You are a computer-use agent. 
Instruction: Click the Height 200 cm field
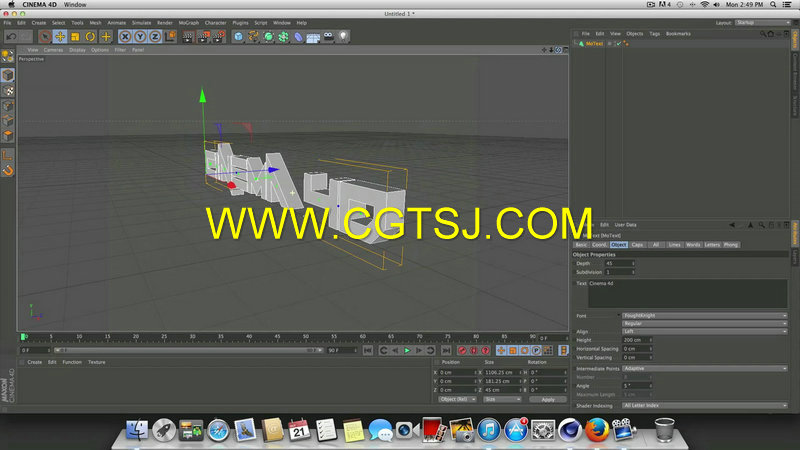tap(637, 340)
